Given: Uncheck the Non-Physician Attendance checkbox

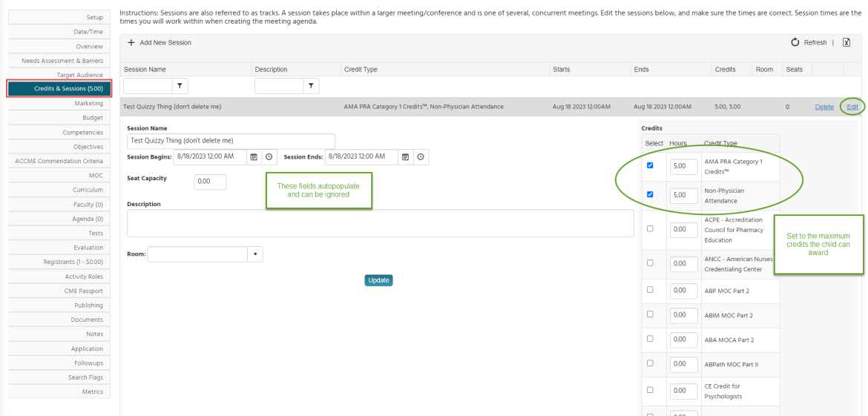Looking at the screenshot, I should coord(650,195).
